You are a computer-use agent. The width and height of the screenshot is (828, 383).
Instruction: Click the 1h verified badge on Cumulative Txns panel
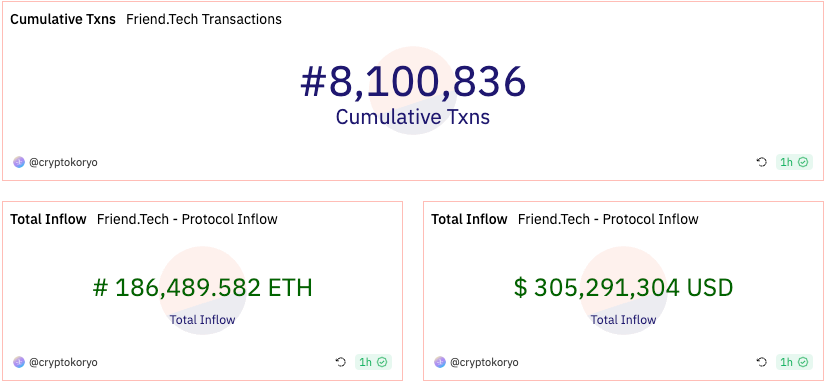(794, 162)
